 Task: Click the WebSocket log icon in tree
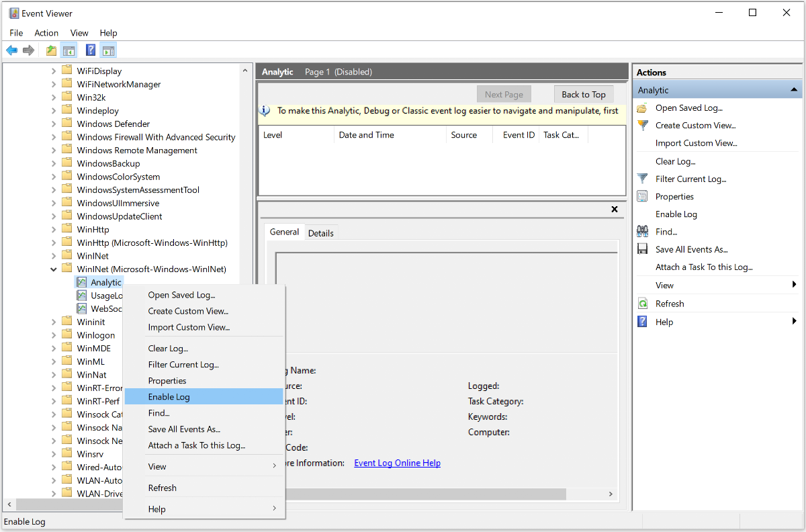tap(81, 309)
